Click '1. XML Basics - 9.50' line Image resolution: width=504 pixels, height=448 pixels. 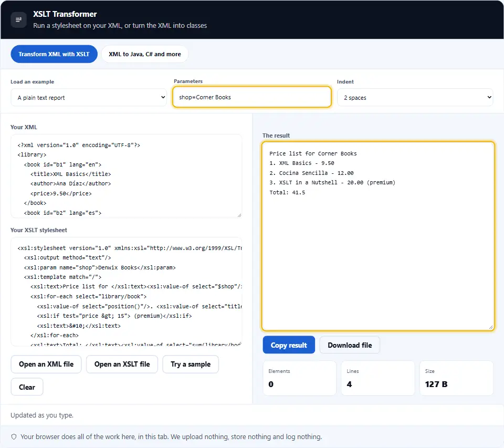[x=302, y=163]
